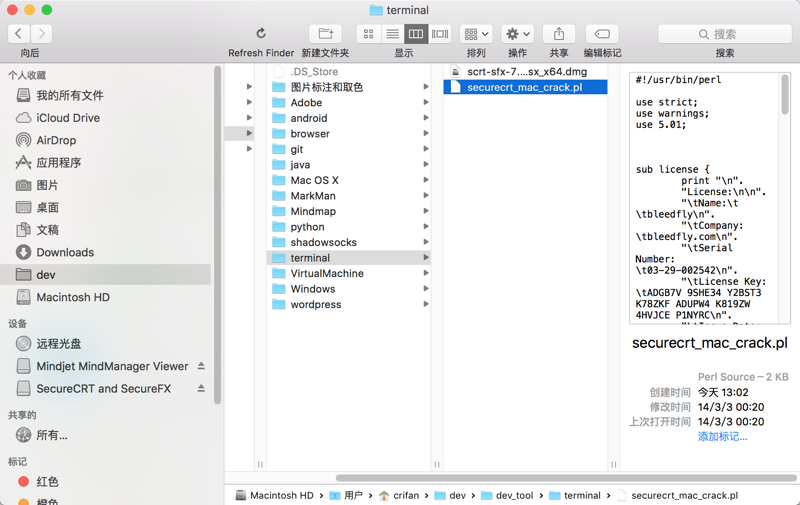Select .DS_Store file
The width and height of the screenshot is (800, 505).
click(x=348, y=72)
